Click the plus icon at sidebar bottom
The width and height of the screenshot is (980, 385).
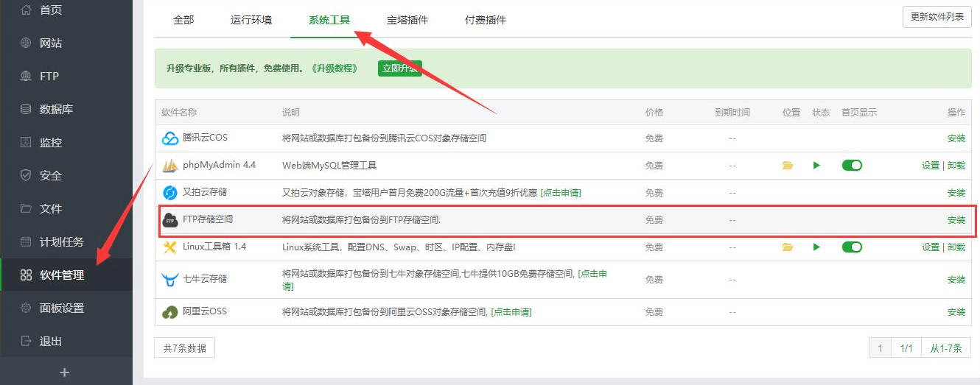point(65,372)
